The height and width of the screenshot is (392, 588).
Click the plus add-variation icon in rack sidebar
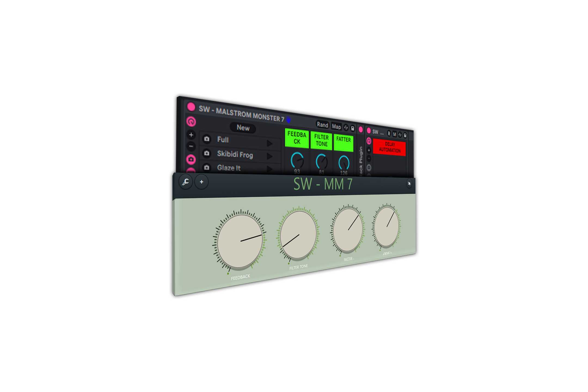(x=191, y=135)
